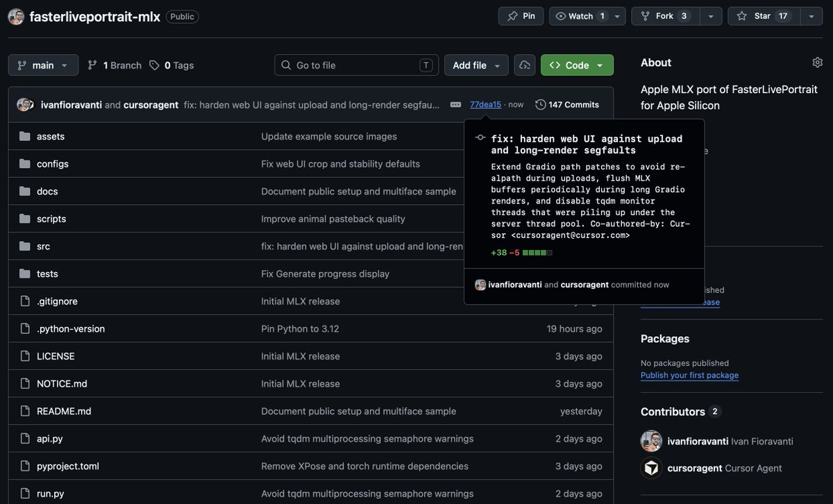The width and height of the screenshot is (833, 504).
Task: Open the src folder
Action: pos(43,246)
